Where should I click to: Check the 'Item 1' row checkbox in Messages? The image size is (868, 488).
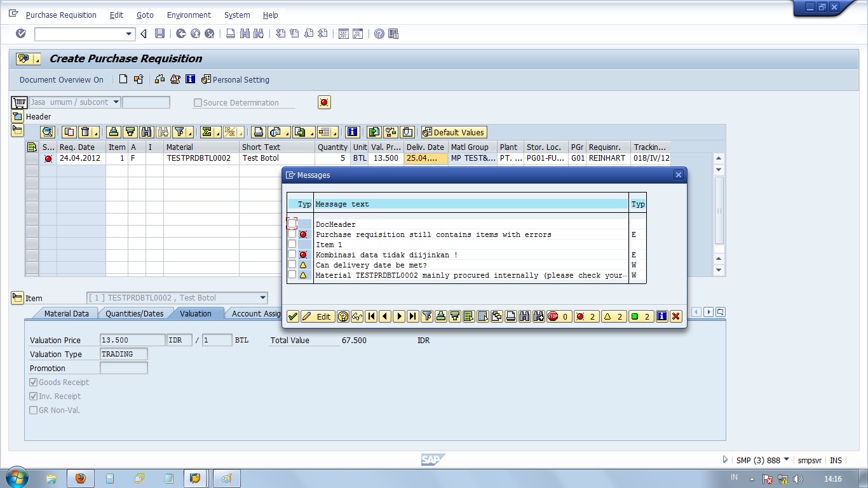pyautogui.click(x=292, y=245)
